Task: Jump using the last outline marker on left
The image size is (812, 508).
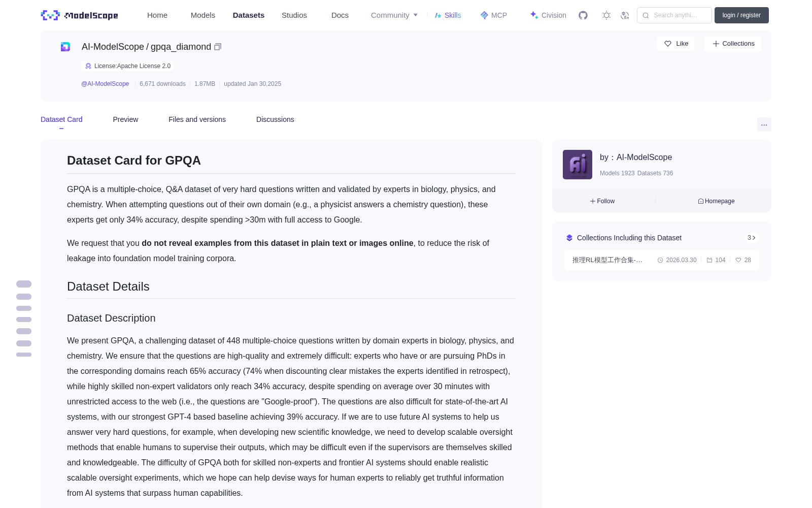Action: point(24,355)
